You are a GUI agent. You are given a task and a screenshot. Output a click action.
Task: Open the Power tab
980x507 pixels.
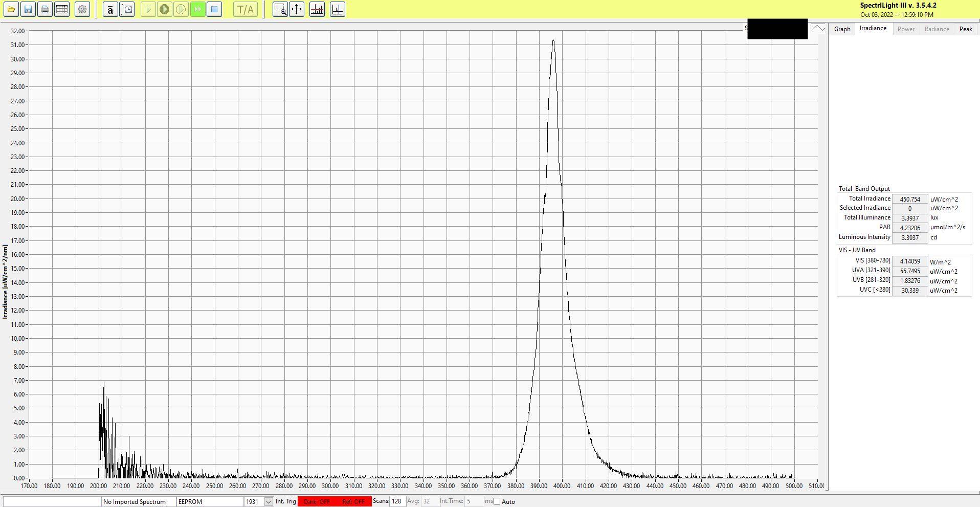tap(906, 29)
